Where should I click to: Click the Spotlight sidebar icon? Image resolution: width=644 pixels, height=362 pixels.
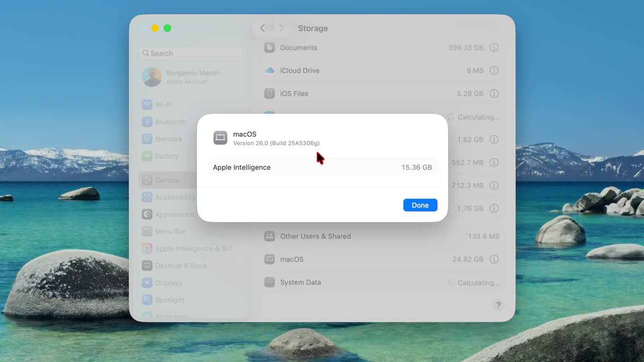(x=147, y=300)
